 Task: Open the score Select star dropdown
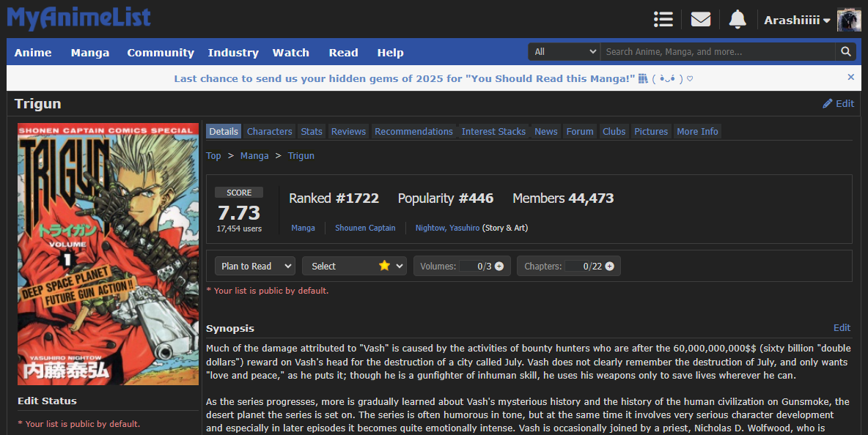pos(354,266)
